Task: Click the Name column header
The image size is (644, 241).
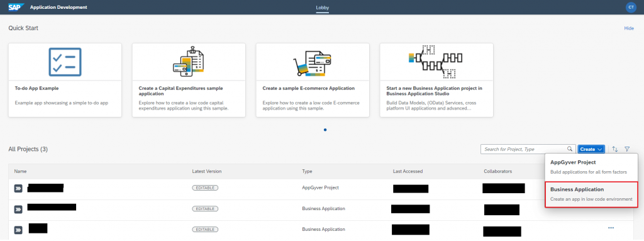Action: click(x=21, y=171)
